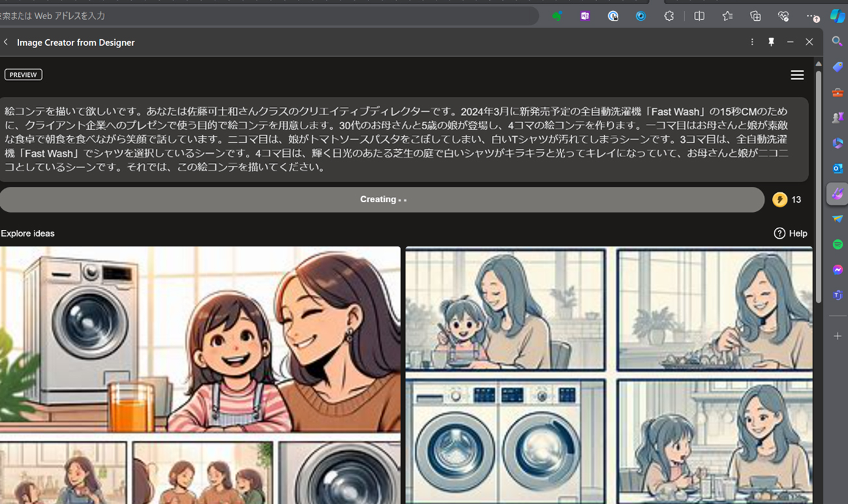Go back using the arrow beside Image Creator

[6, 42]
